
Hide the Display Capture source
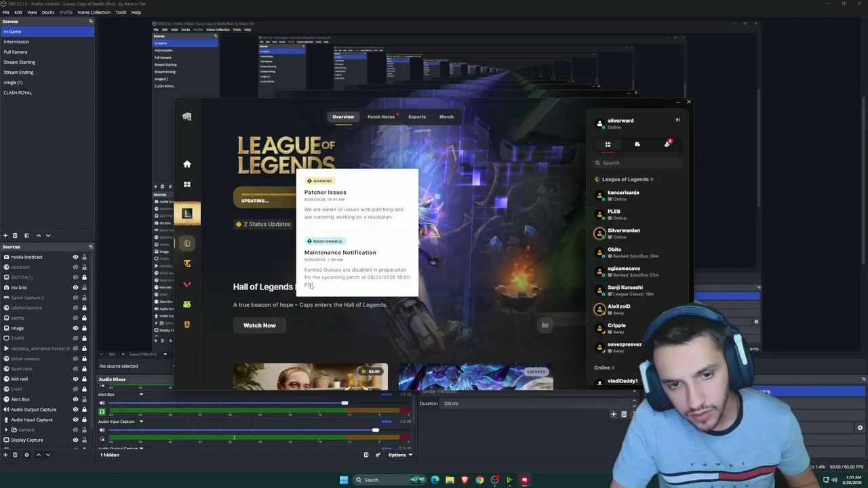pos(75,440)
